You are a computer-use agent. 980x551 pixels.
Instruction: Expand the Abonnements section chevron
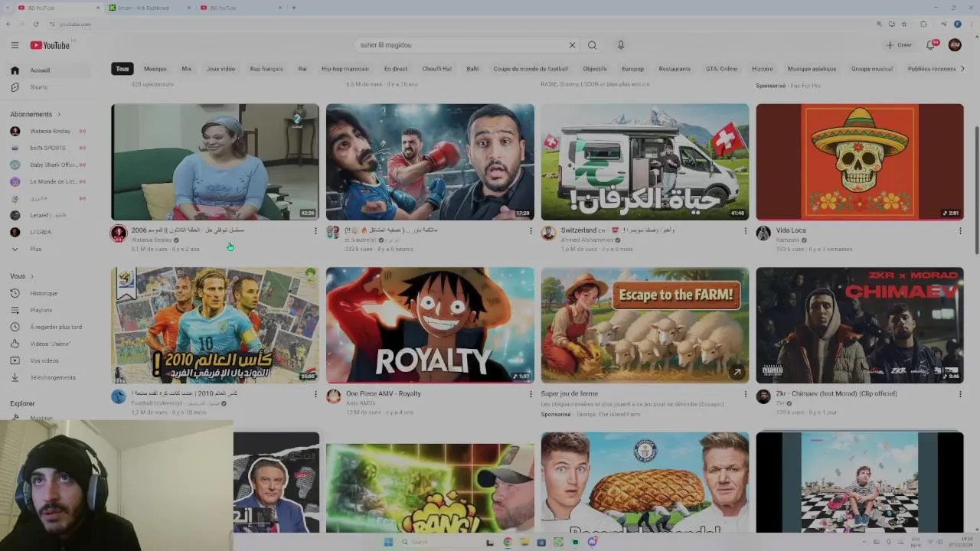click(x=58, y=114)
